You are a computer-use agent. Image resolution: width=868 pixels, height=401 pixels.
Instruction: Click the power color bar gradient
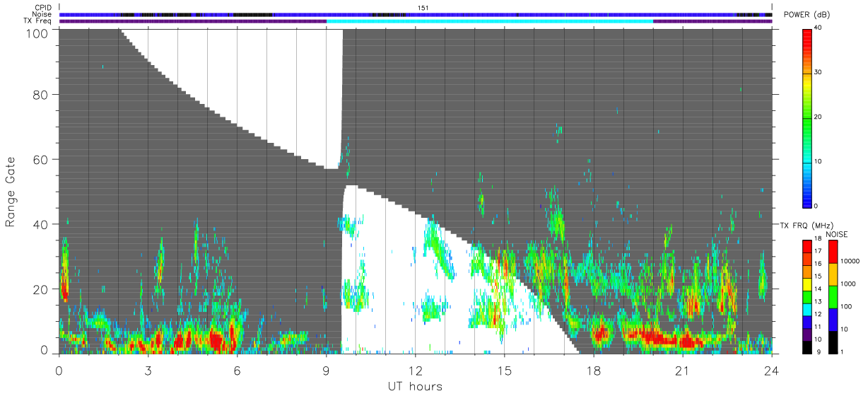pyautogui.click(x=808, y=117)
